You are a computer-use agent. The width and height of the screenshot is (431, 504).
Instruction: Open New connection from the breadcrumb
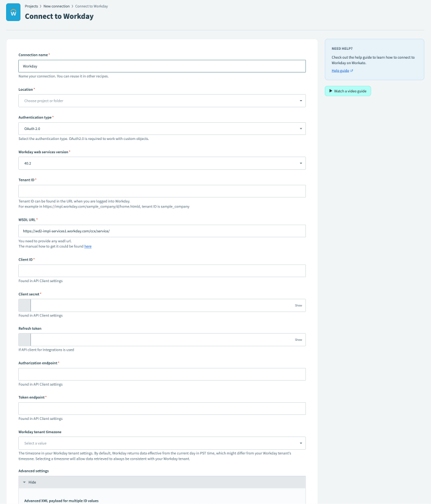56,6
